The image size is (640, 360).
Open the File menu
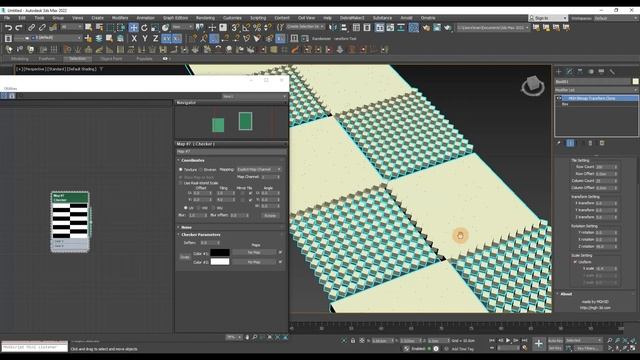pyautogui.click(x=7, y=18)
